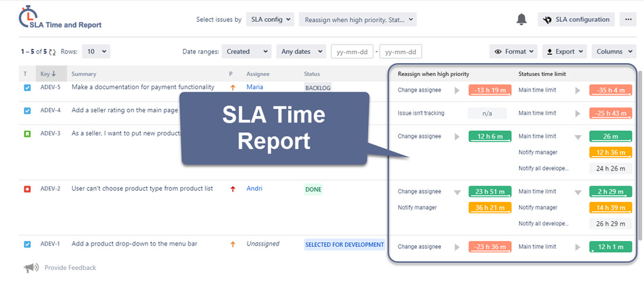The width and height of the screenshot is (644, 283).
Task: Expand ADEV-4 Main time limit arrow
Action: point(578,113)
